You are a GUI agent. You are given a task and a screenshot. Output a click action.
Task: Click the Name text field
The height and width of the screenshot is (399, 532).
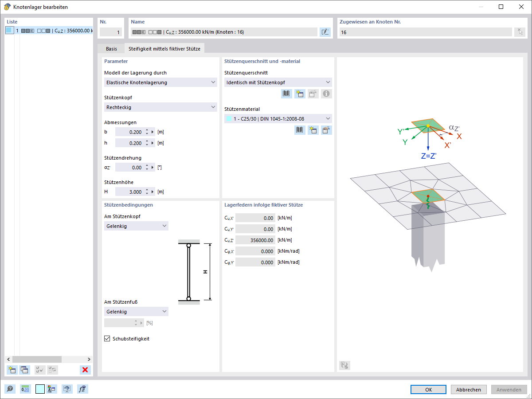pos(224,32)
